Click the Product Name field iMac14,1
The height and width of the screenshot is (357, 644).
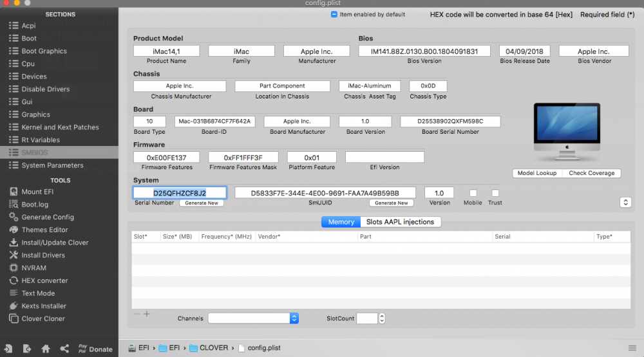coord(166,51)
